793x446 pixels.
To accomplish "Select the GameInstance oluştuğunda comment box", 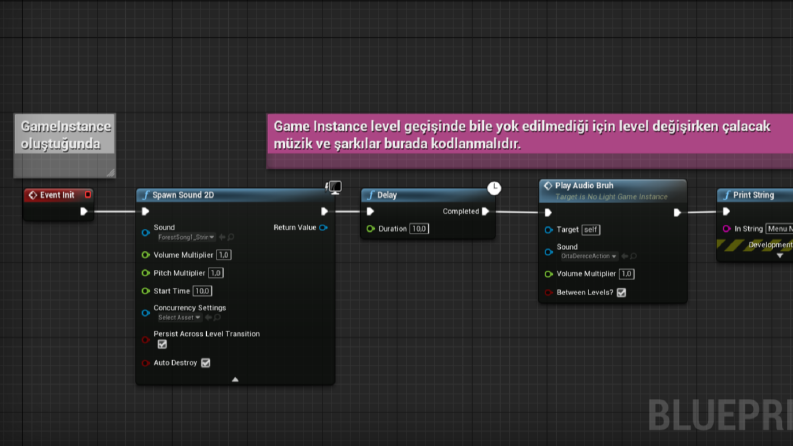I will [x=65, y=146].
